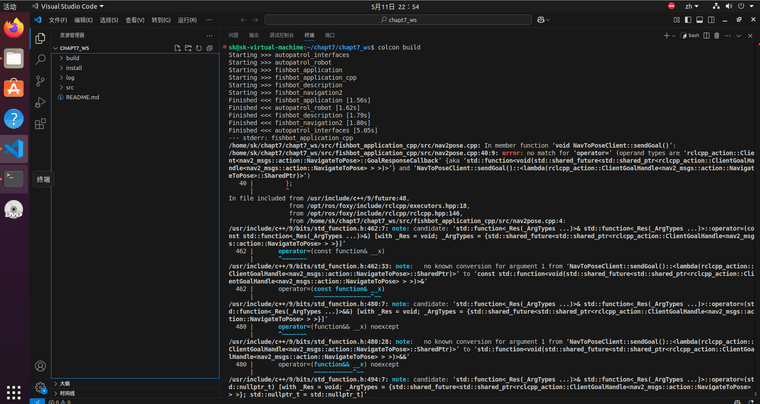760x404 pixels.
Task: Switch to the 问题 Problems tab
Action: pyautogui.click(x=233, y=35)
